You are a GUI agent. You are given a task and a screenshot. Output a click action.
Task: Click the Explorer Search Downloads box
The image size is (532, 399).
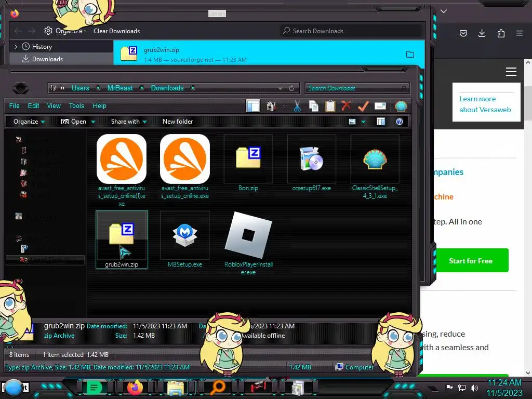357,88
